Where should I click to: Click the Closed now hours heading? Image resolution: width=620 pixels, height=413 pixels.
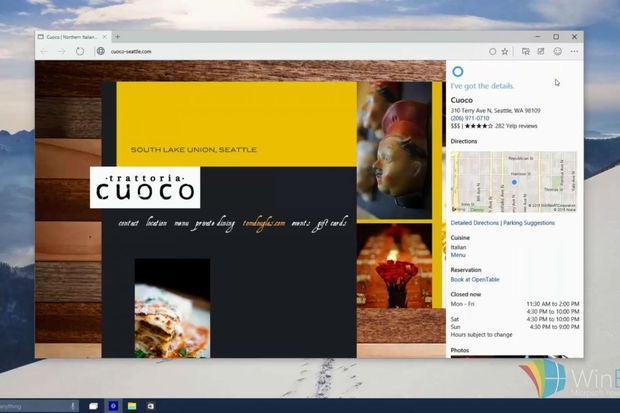coord(466,294)
